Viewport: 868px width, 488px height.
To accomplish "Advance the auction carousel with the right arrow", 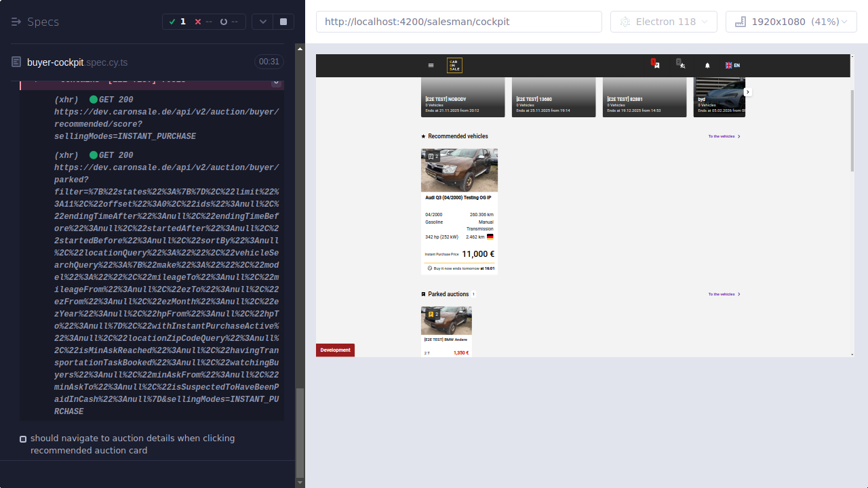I will point(747,91).
